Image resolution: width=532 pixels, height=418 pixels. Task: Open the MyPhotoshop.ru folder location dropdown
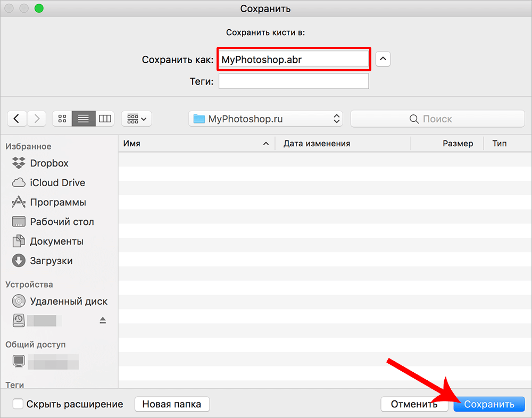(x=265, y=119)
